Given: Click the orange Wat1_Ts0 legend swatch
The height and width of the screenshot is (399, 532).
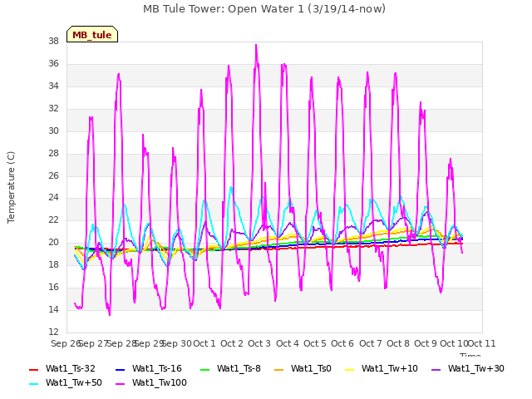Looking at the screenshot, I should [279, 369].
